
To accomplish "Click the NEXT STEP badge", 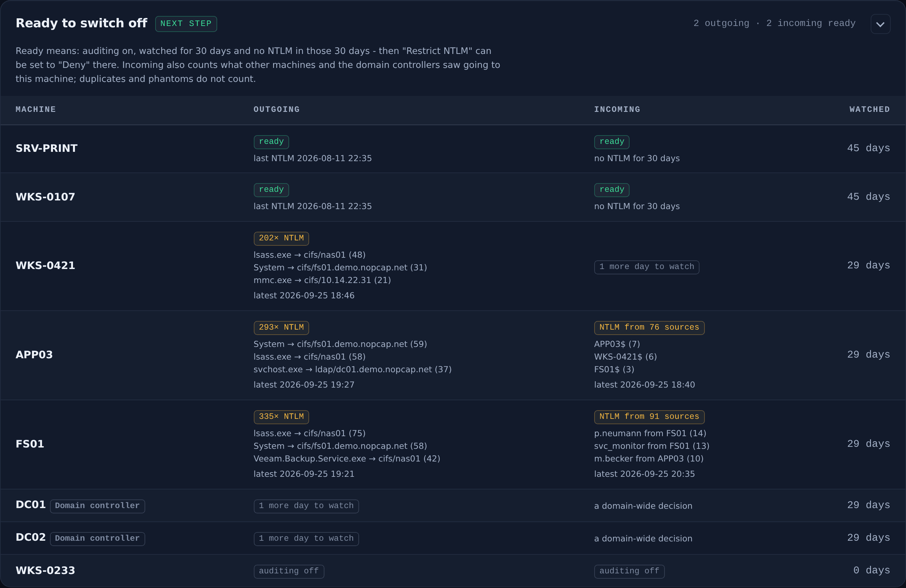I will coord(186,24).
